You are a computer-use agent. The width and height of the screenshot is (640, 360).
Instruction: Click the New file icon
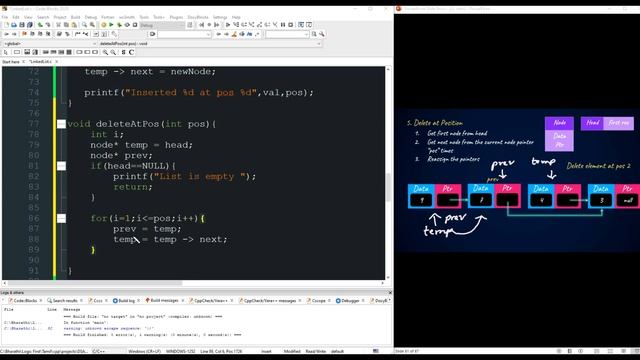7,25
